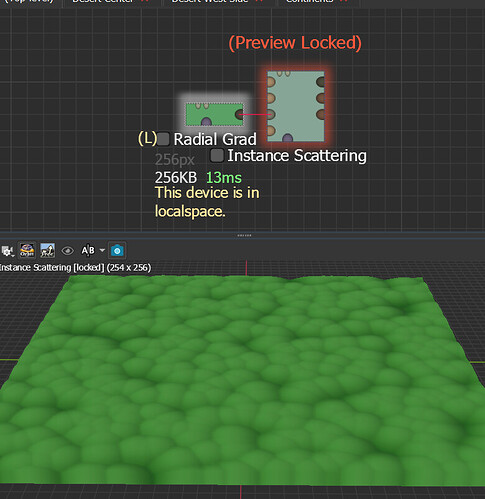This screenshot has height=499, width=485.
Task: Switch to Orbit camera view mode
Action: pyautogui.click(x=27, y=250)
